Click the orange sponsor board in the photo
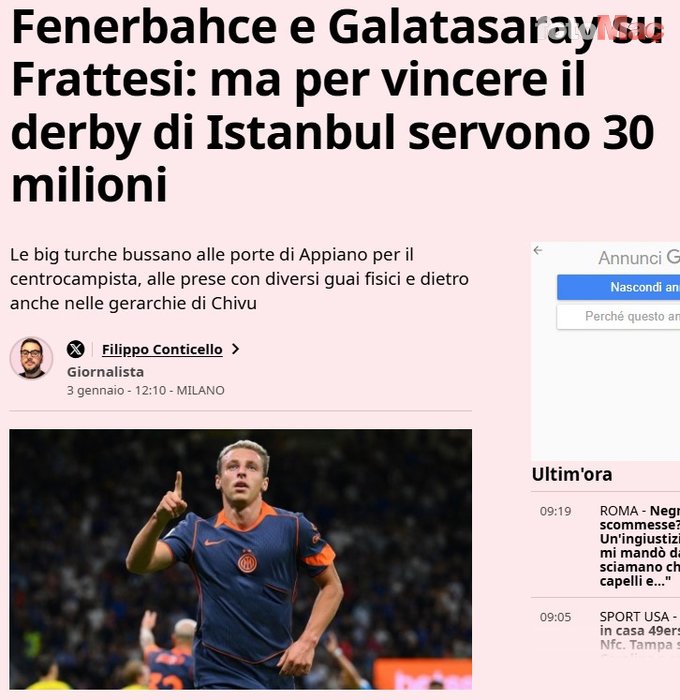 422,674
